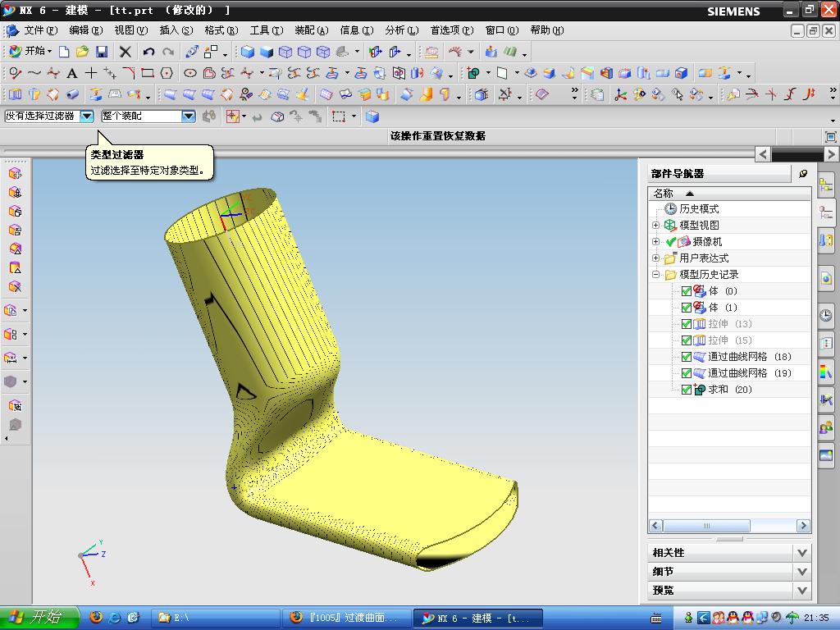The width and height of the screenshot is (840, 630).
Task: Open the 文件(F) menu
Action: click(41, 30)
